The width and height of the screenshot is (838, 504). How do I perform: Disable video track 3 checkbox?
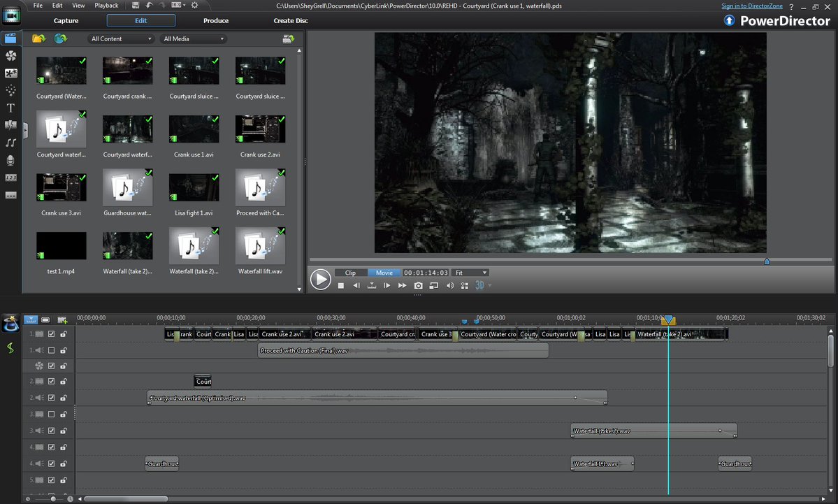[x=50, y=413]
